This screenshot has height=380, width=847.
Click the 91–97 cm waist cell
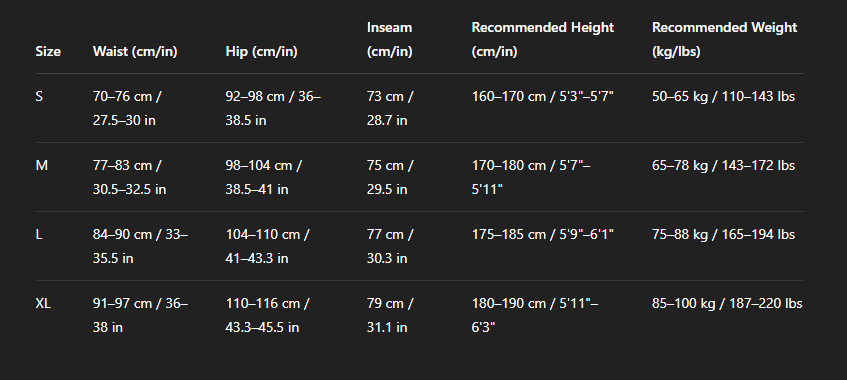(140, 316)
